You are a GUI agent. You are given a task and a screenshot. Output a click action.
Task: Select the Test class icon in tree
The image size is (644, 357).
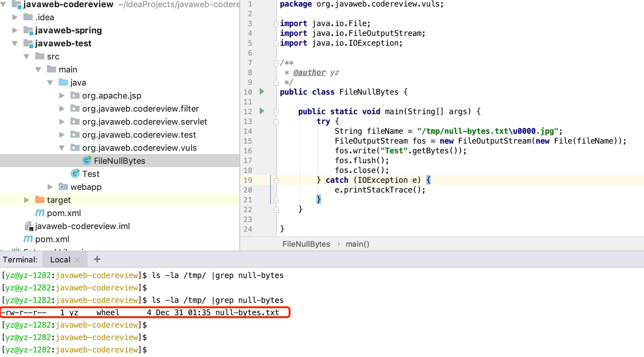75,174
